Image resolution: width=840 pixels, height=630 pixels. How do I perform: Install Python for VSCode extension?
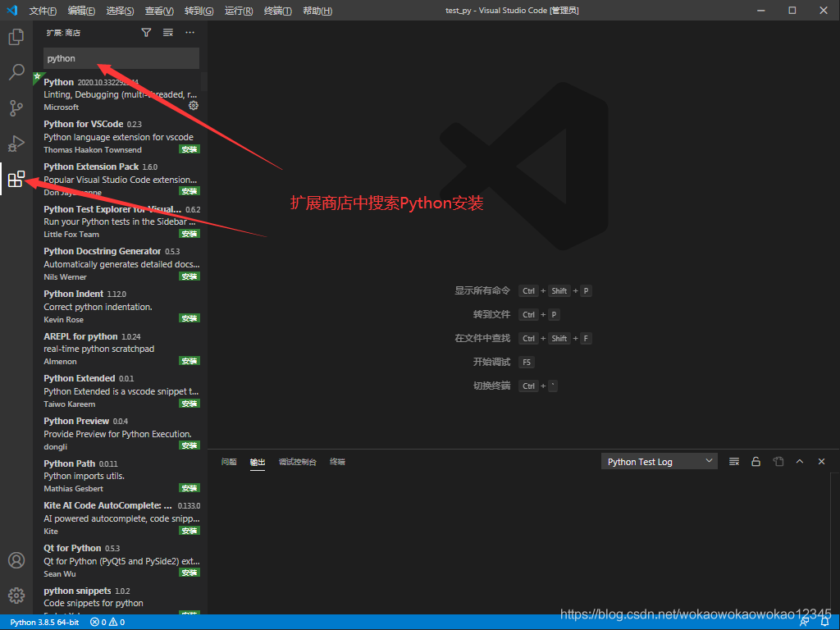(189, 149)
